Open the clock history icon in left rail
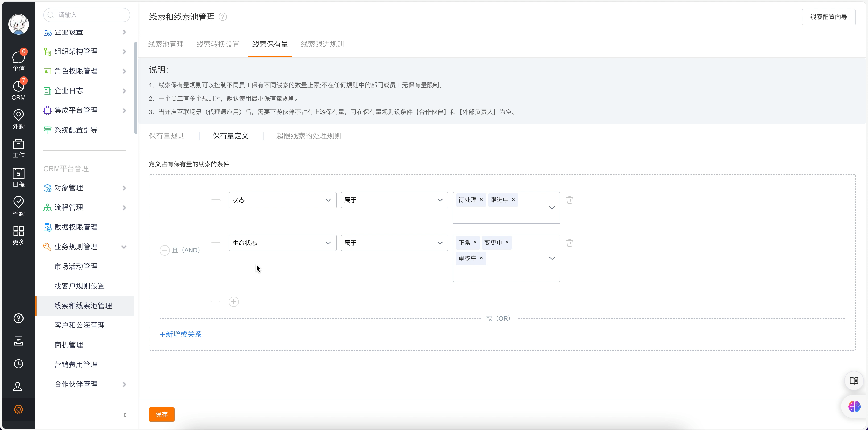Screen dimensions: 868x430 pos(19,364)
